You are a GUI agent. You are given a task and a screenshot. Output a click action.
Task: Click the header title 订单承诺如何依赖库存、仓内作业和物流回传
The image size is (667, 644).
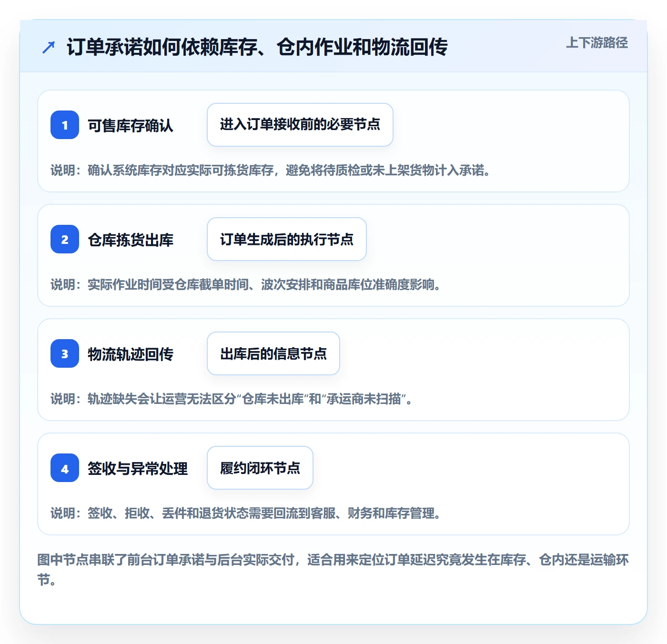(257, 47)
